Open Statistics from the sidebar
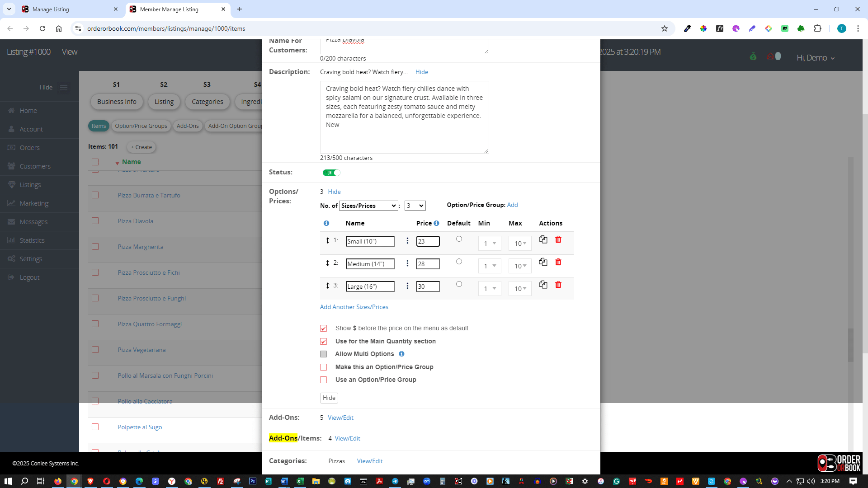Viewport: 868px width, 488px height. (x=32, y=240)
